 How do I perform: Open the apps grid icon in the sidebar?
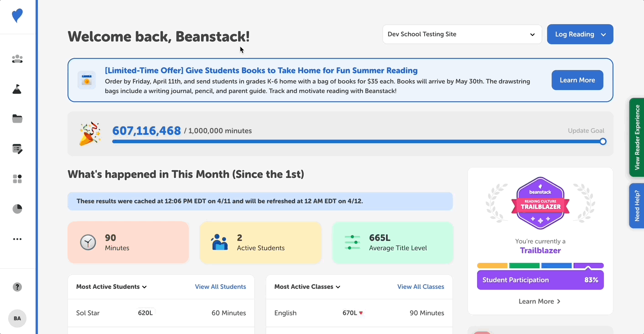click(17, 178)
